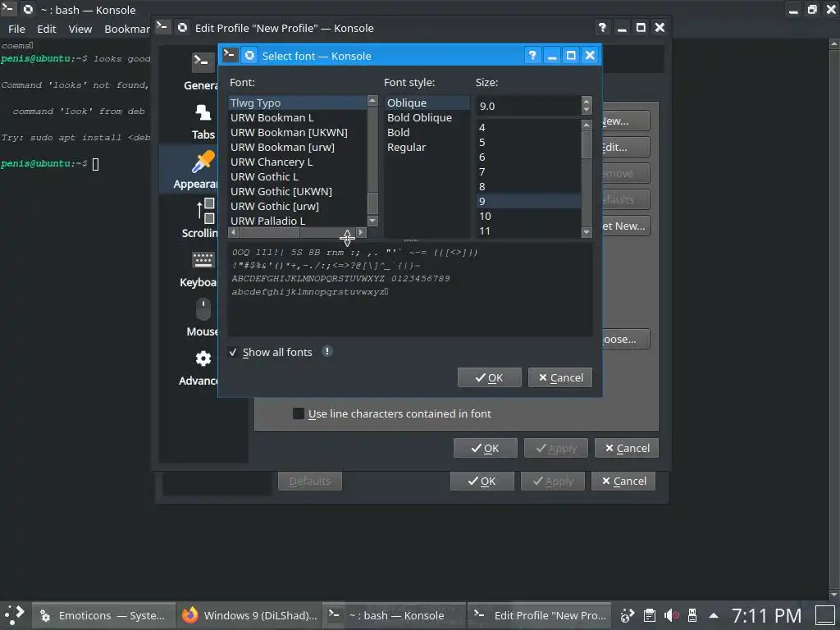Click font list scroll up arrow
The image size is (840, 630).
click(373, 101)
